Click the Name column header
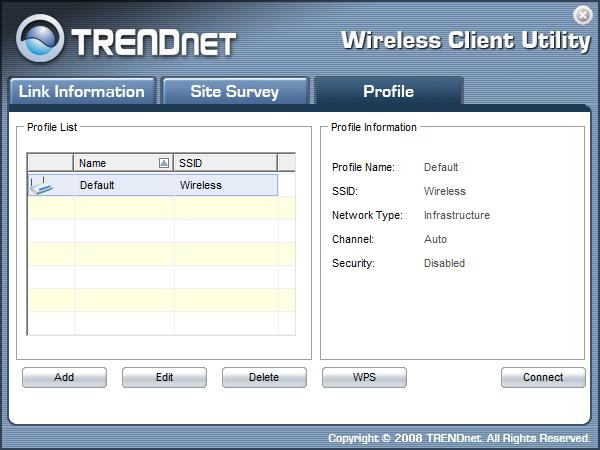Screen dimensions: 600x450 (123, 163)
